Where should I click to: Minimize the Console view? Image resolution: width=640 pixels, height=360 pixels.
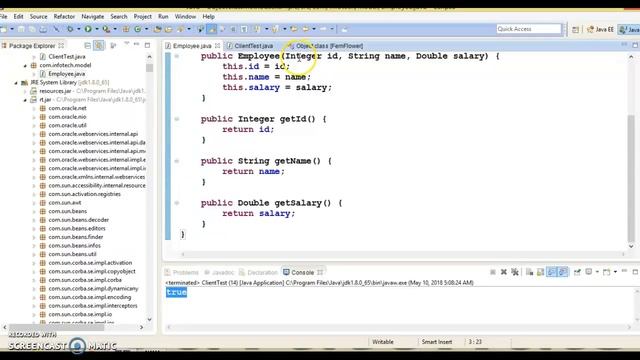[x=624, y=271]
